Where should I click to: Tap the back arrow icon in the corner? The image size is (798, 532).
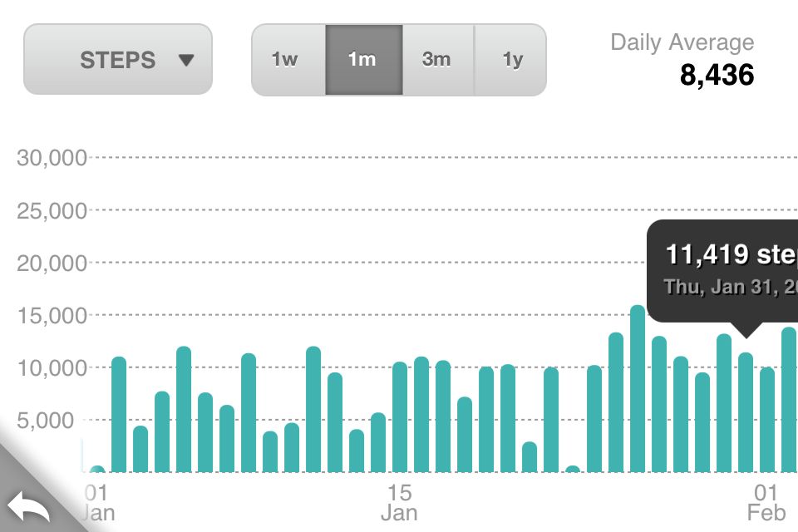[x=29, y=505]
